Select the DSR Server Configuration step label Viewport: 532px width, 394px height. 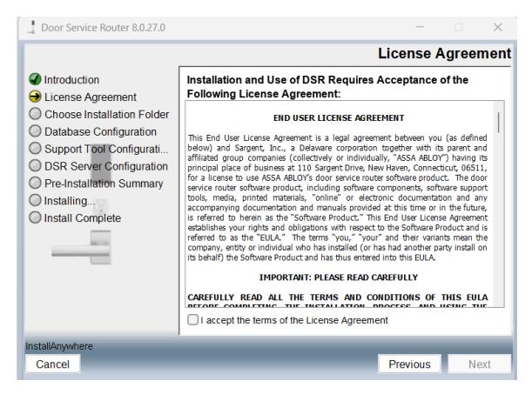106,166
